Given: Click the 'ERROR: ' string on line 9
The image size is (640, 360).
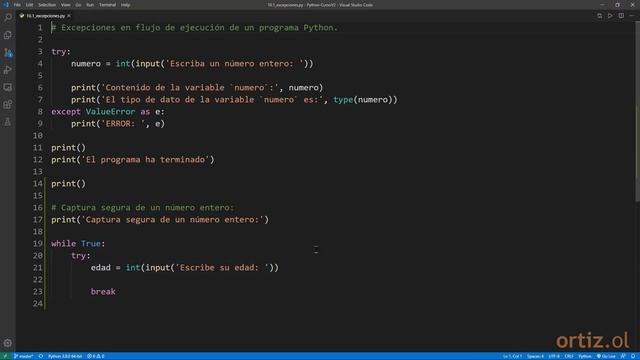Looking at the screenshot, I should [x=123, y=123].
